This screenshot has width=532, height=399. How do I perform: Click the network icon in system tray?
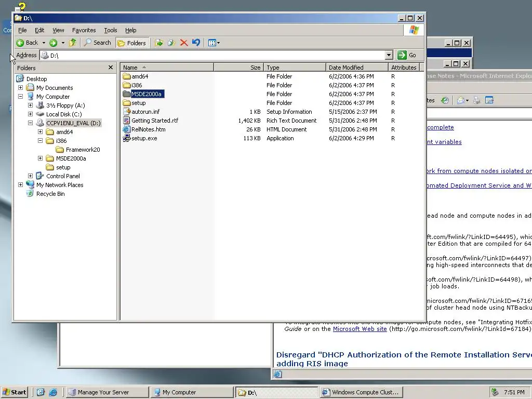click(495, 392)
